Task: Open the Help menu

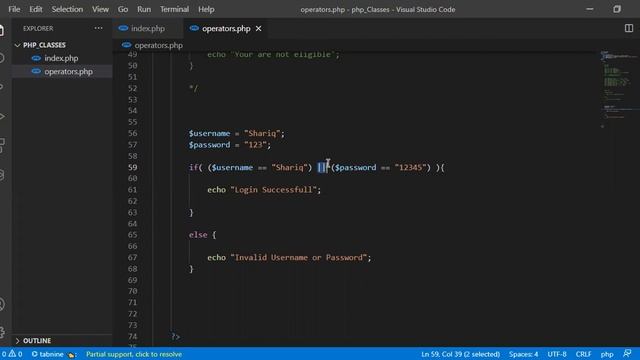Action: click(x=206, y=9)
